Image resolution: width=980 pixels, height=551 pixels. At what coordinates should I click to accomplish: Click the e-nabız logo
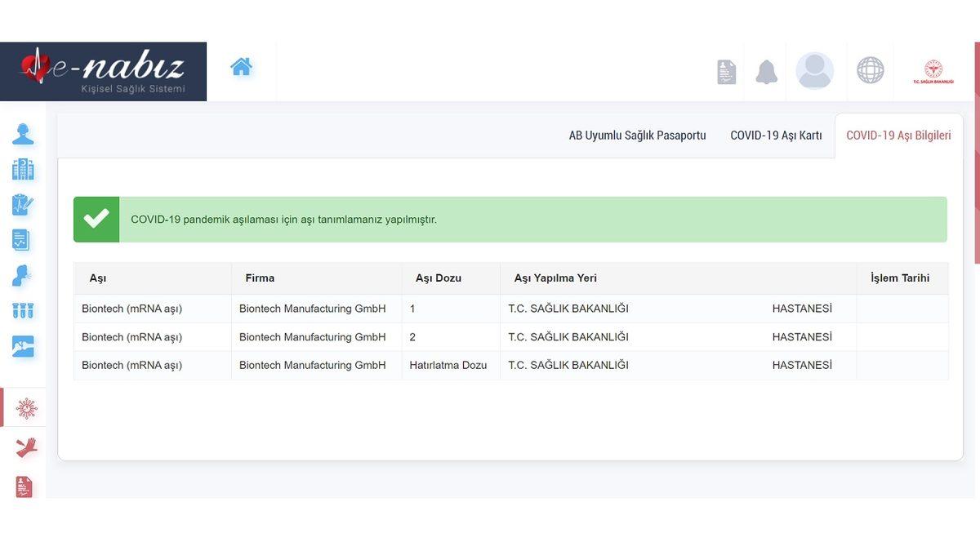(103, 71)
